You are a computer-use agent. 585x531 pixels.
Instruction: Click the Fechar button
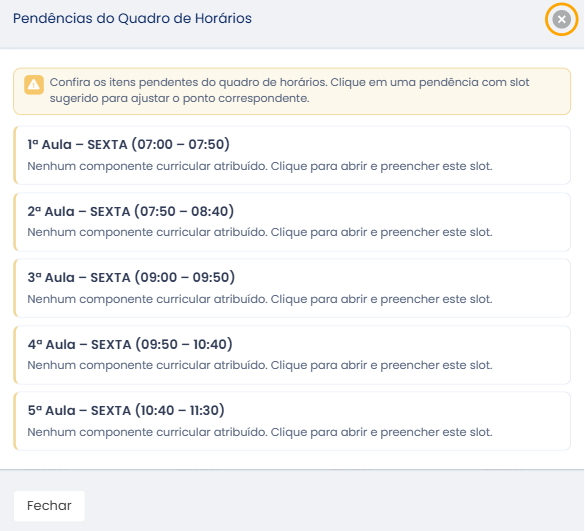[x=49, y=506]
